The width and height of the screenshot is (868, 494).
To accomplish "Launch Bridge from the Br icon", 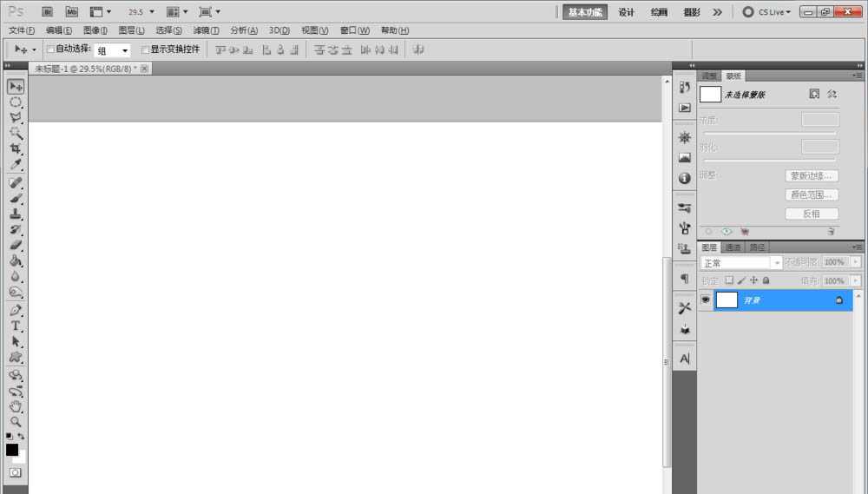I will tap(48, 12).
